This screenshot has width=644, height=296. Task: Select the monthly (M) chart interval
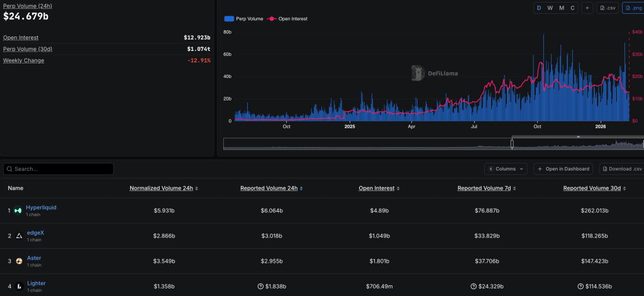[561, 8]
